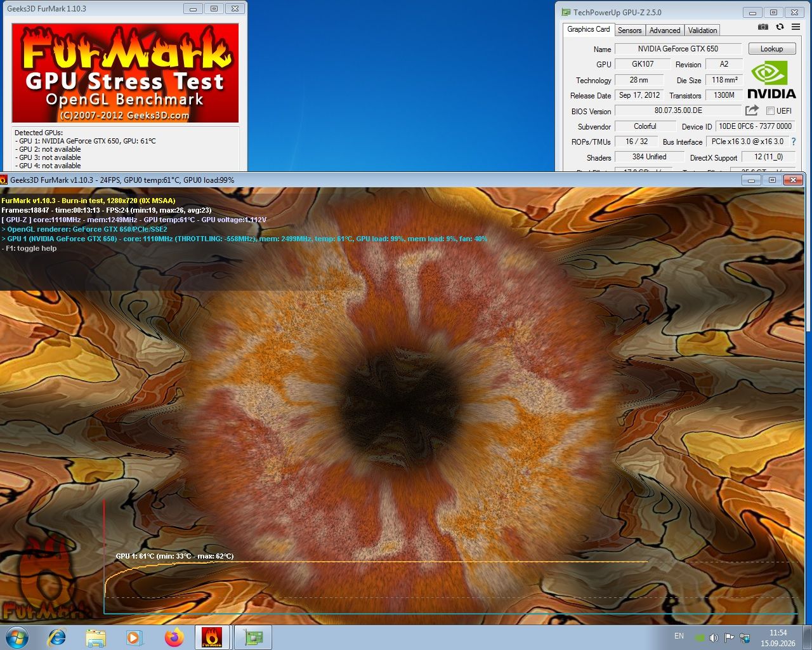812x650 pixels.
Task: Click 'F1: toggle help' overlay text
Action: [x=29, y=248]
